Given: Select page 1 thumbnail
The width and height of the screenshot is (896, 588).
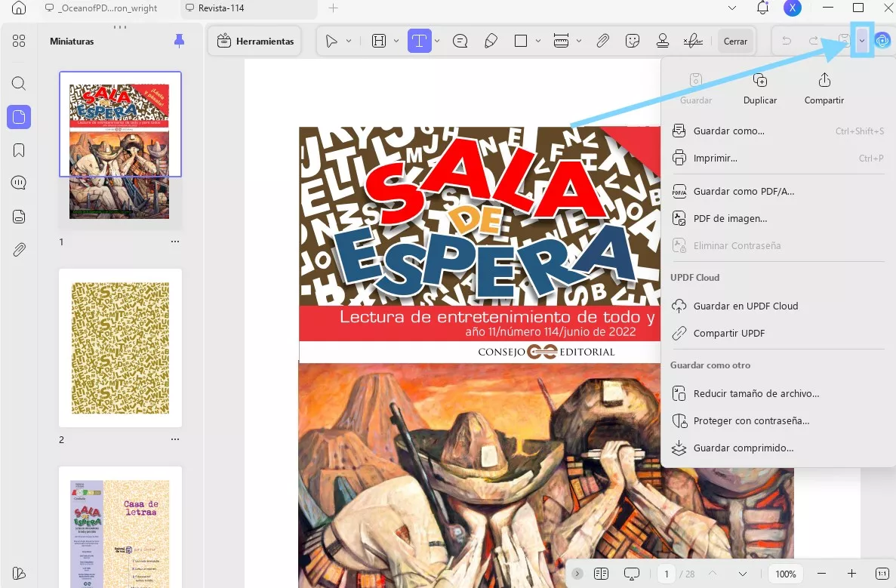Looking at the screenshot, I should (120, 151).
